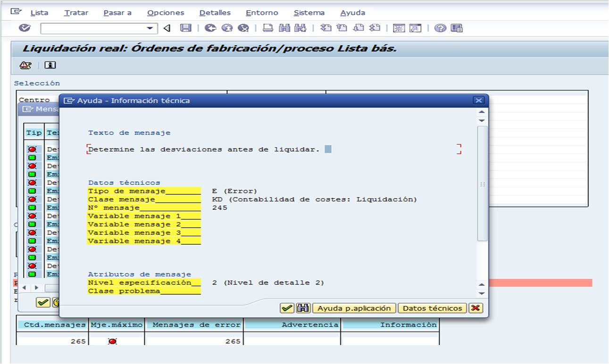This screenshot has height=364, width=609.
Task: Click the Enter checkmark icon beside command field
Action: [25, 28]
